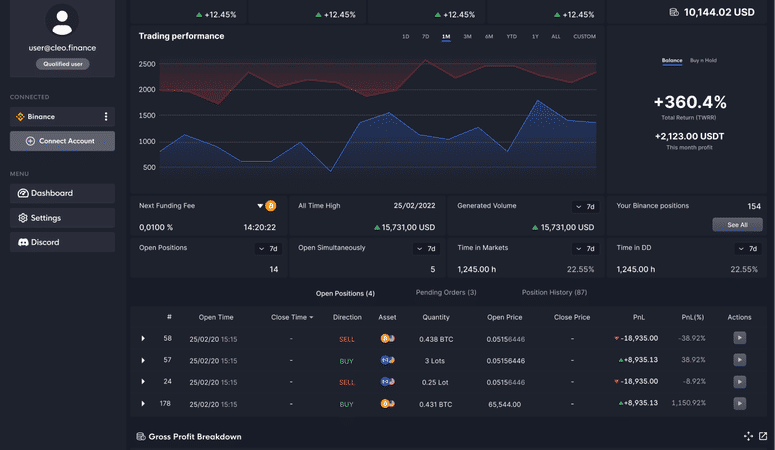Click the action play button for position 58
Viewport: 775px width, 450px height.
pyautogui.click(x=739, y=338)
